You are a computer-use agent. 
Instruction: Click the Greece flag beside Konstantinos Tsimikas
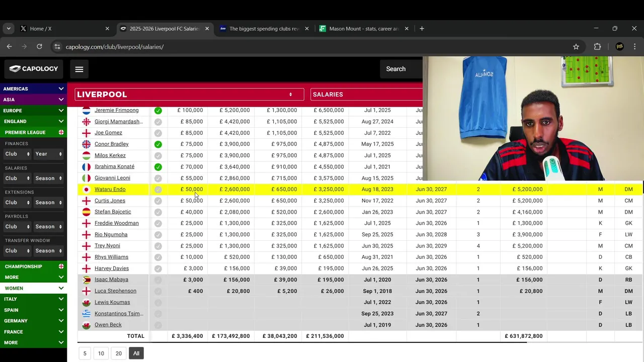coord(86,314)
